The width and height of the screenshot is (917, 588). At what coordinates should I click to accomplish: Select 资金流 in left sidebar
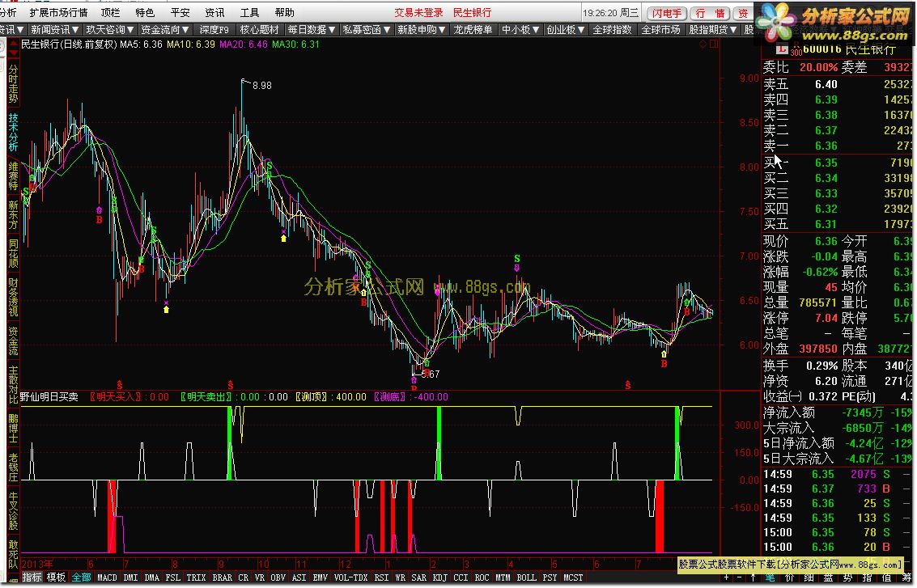13,341
